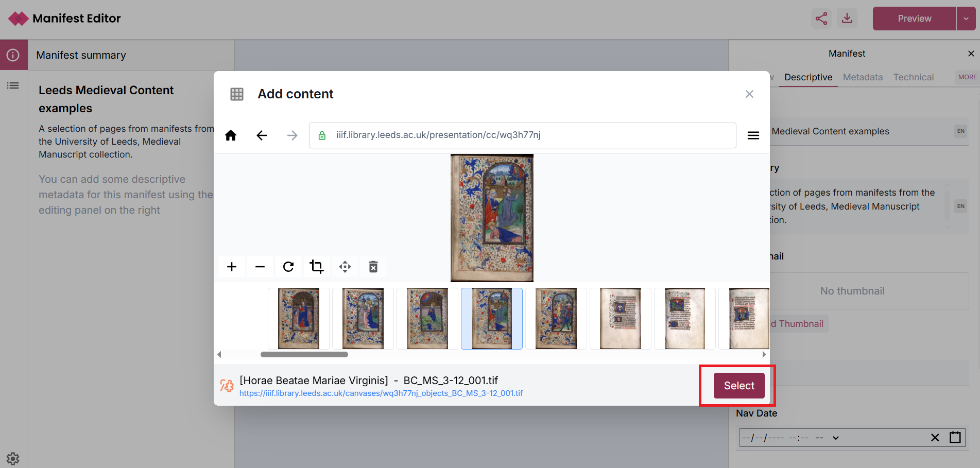The width and height of the screenshot is (980, 468).
Task: Expand the Preview dropdown arrow
Action: [x=966, y=19]
